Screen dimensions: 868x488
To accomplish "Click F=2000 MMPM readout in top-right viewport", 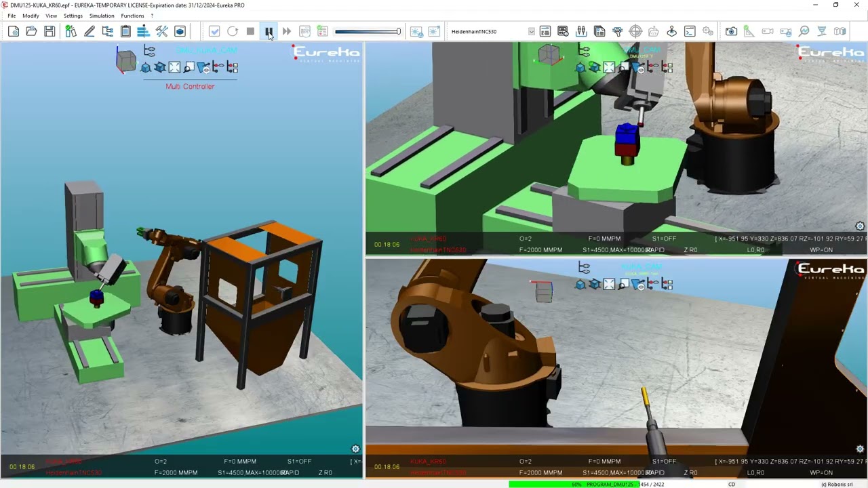I will (541, 249).
